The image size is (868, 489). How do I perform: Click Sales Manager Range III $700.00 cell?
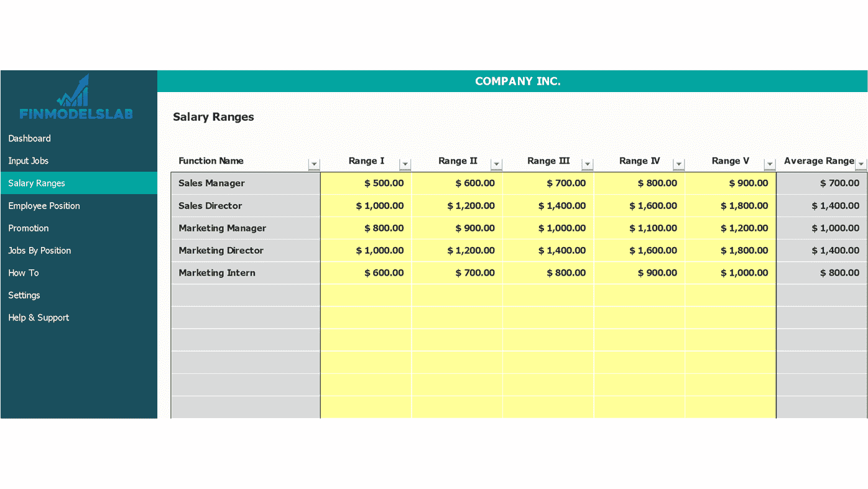pyautogui.click(x=548, y=183)
